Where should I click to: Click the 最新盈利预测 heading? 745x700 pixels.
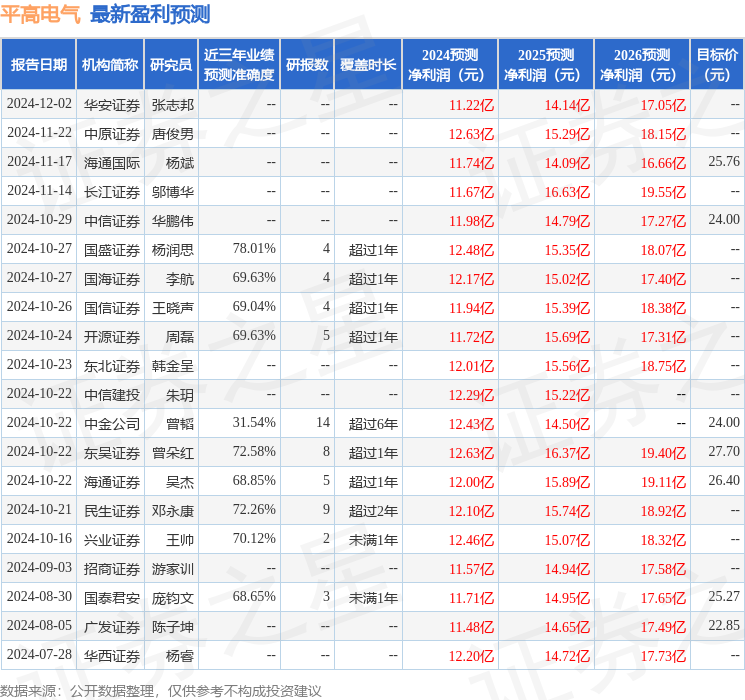tap(150, 14)
